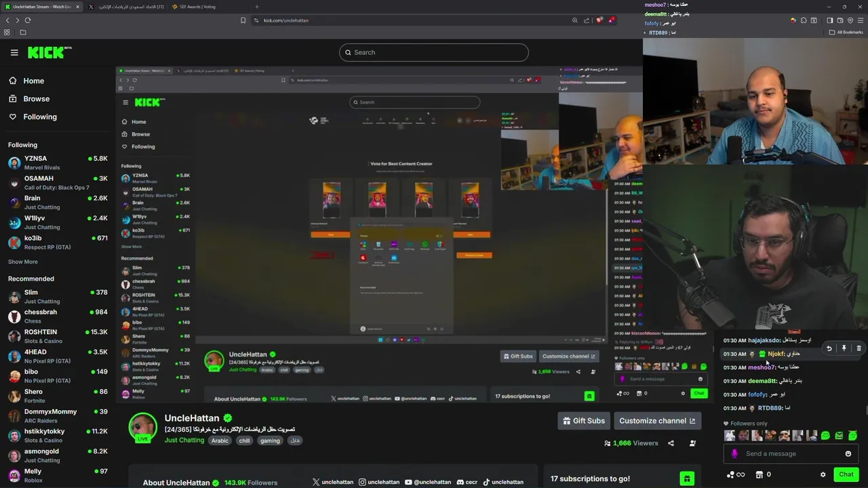The width and height of the screenshot is (868, 488).
Task: Open the chat shop icon
Action: pos(759,474)
